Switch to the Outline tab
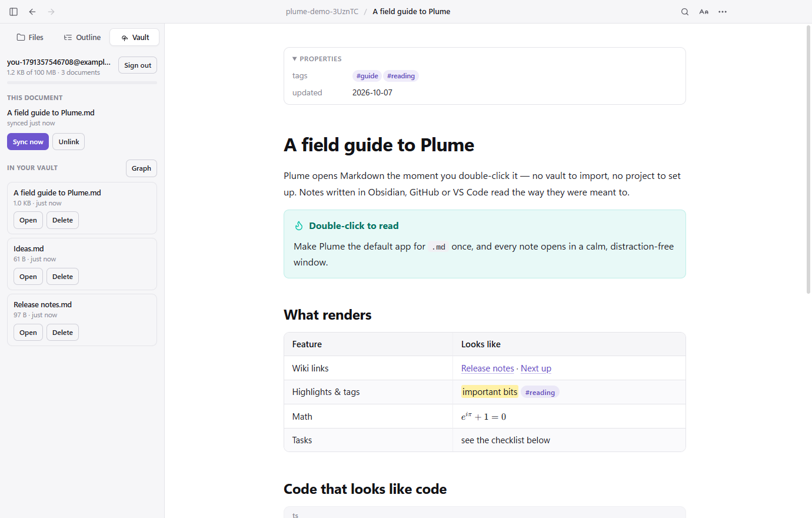Viewport: 812px width, 518px height. pyautogui.click(x=82, y=37)
